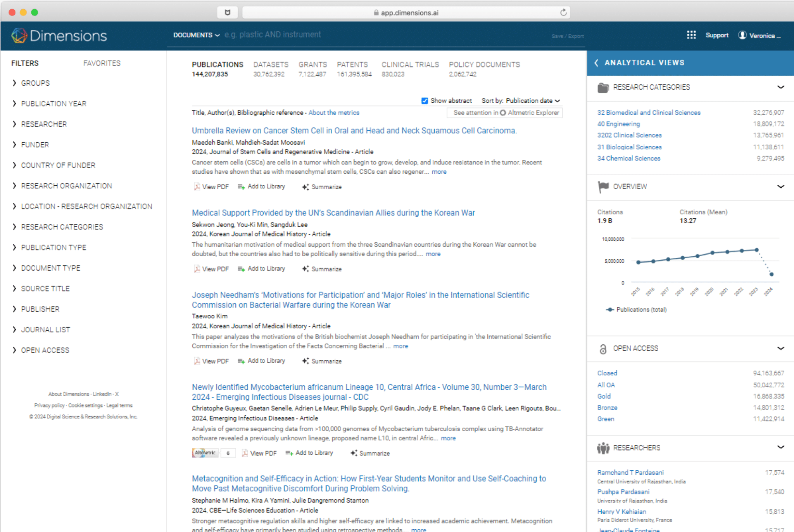The width and height of the screenshot is (794, 532).
Task: Click the Altmetric badge on the Mycobacterium article
Action: (x=205, y=453)
